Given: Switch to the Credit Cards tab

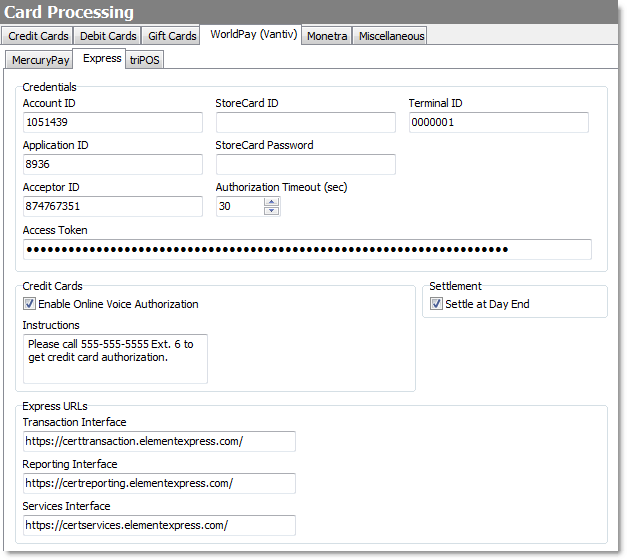Looking at the screenshot, I should tap(38, 36).
